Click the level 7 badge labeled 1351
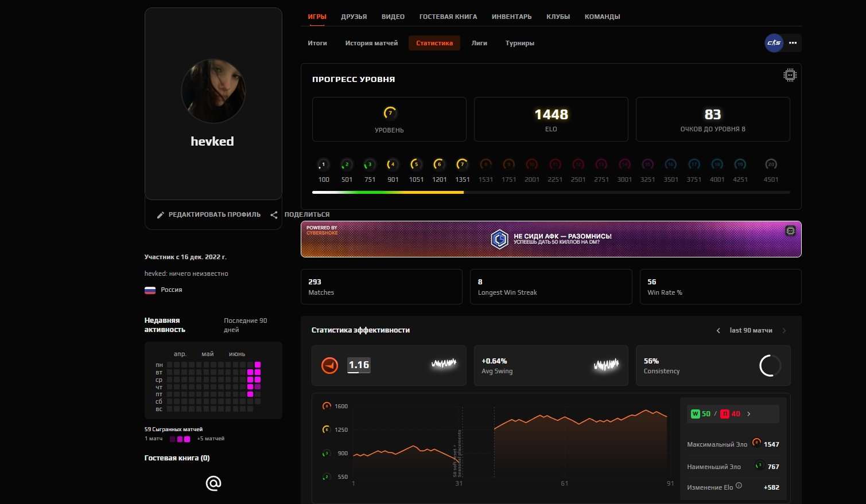The width and height of the screenshot is (866, 504). [462, 165]
